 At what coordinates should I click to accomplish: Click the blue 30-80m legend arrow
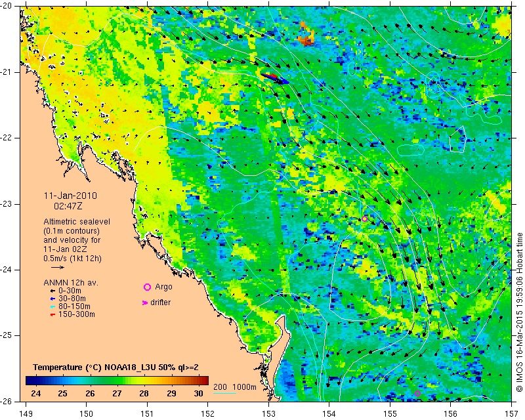pos(52,299)
